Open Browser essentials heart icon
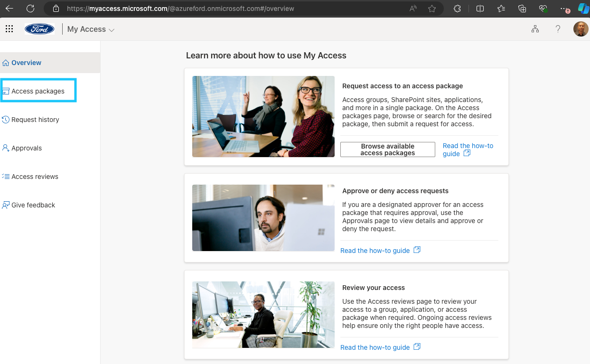 (x=543, y=9)
